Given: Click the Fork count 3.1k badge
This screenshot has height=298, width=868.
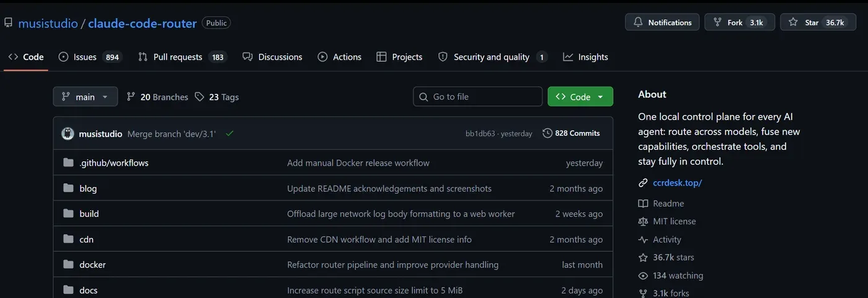Looking at the screenshot, I should (756, 22).
